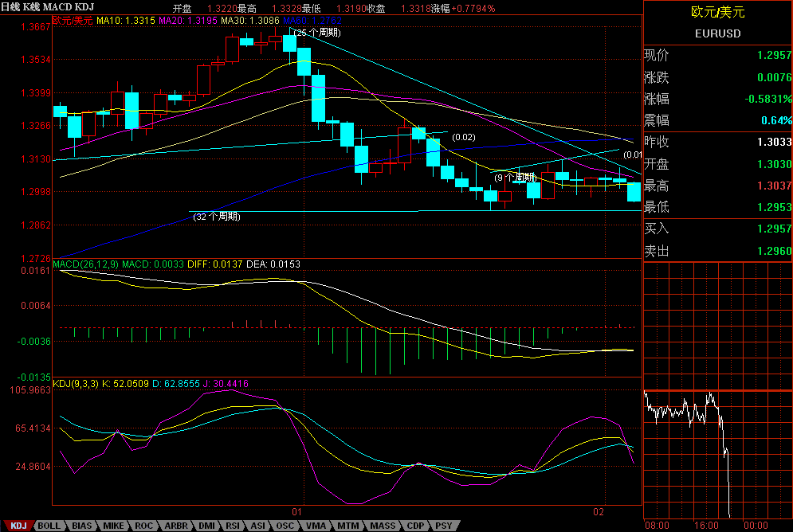793x532 pixels.
Task: Switch to the BOLL indicator tab
Action: tap(49, 526)
